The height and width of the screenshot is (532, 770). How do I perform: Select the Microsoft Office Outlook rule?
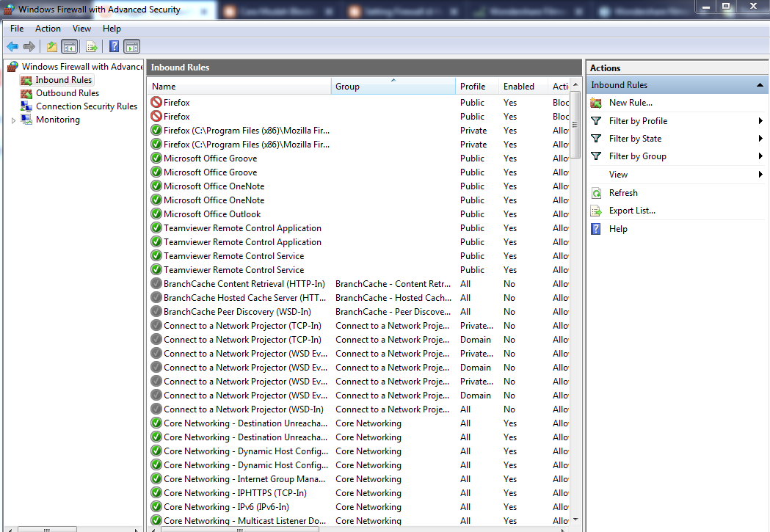360,214
